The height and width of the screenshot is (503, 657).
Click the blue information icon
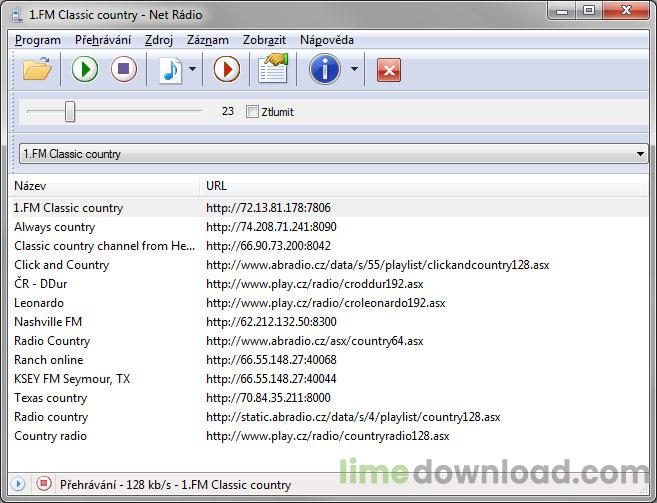[325, 70]
